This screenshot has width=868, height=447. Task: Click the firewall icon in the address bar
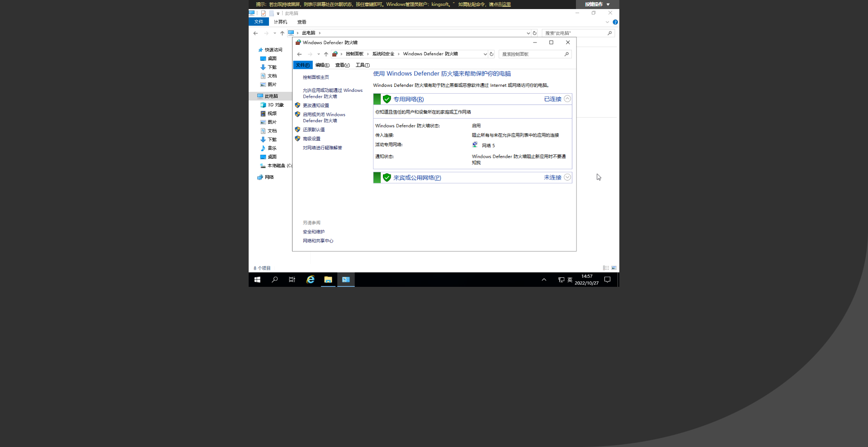coord(335,54)
